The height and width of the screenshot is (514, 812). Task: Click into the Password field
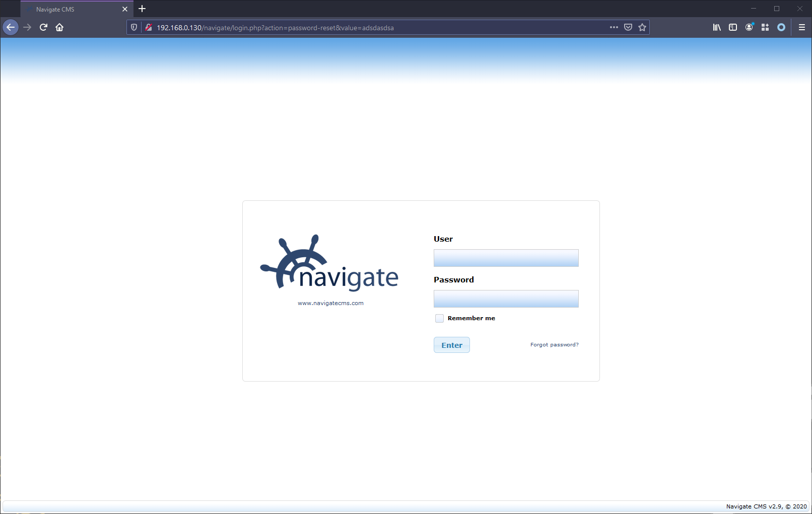pos(506,299)
